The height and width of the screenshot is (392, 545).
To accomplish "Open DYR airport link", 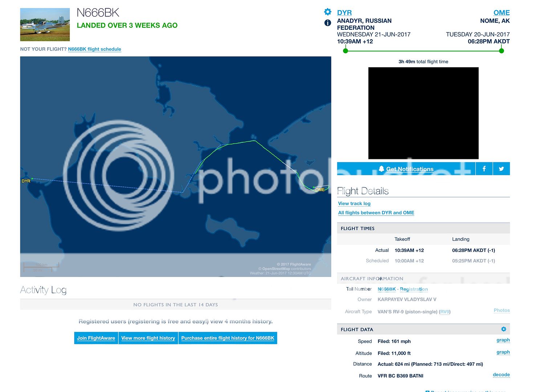I will 344,13.
